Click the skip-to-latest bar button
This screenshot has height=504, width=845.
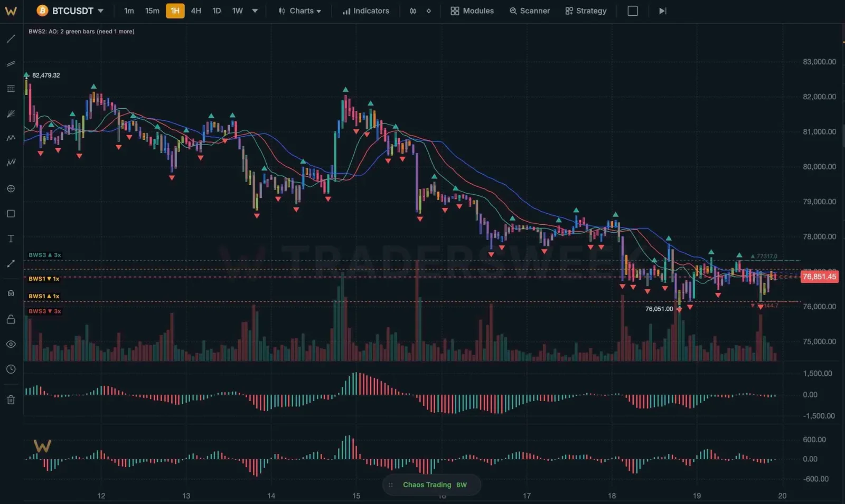click(663, 11)
